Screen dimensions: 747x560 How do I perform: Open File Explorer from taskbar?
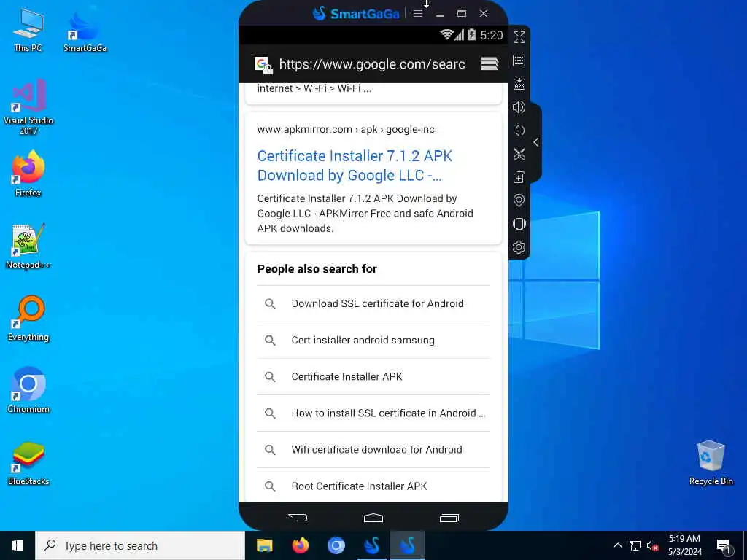(264, 545)
